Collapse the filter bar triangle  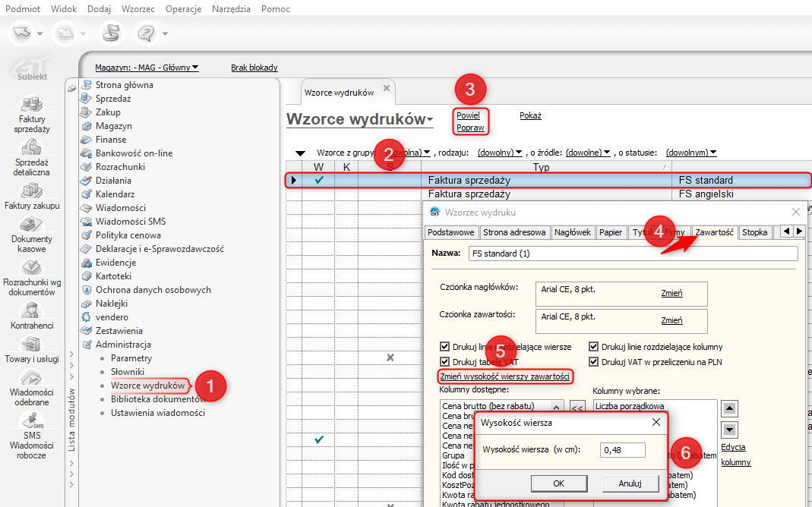pos(300,153)
